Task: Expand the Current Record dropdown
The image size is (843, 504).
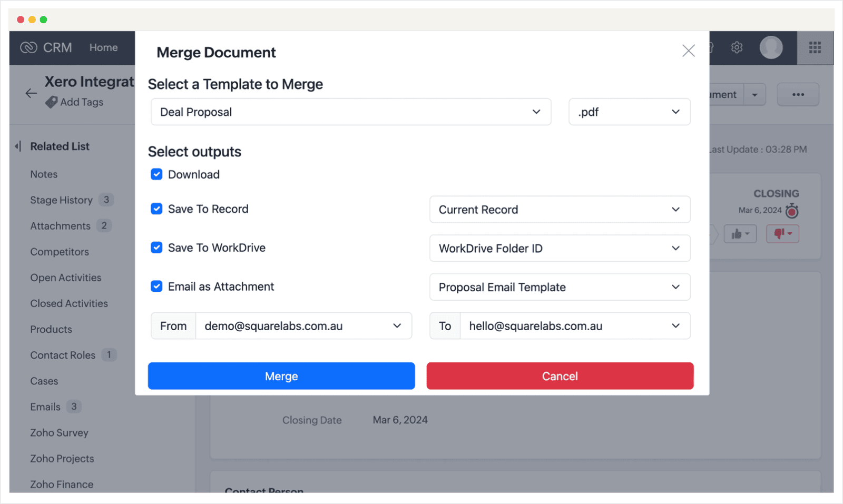Action: tap(560, 210)
